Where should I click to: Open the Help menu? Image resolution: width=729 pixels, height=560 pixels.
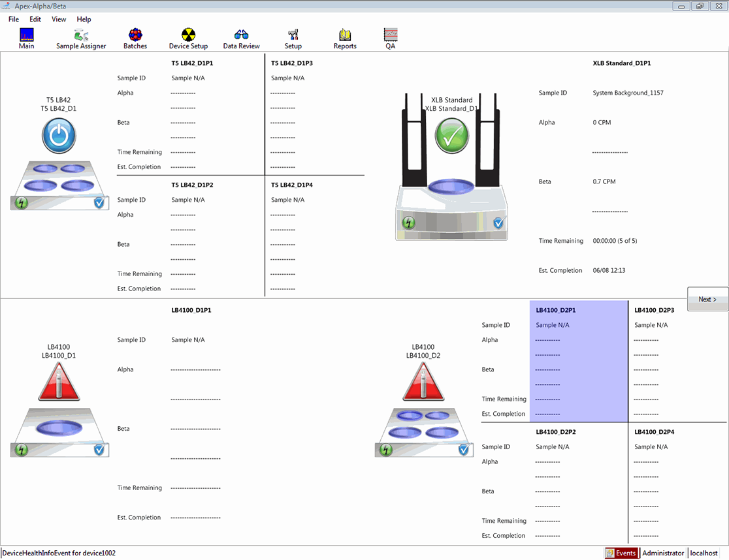[x=84, y=20]
